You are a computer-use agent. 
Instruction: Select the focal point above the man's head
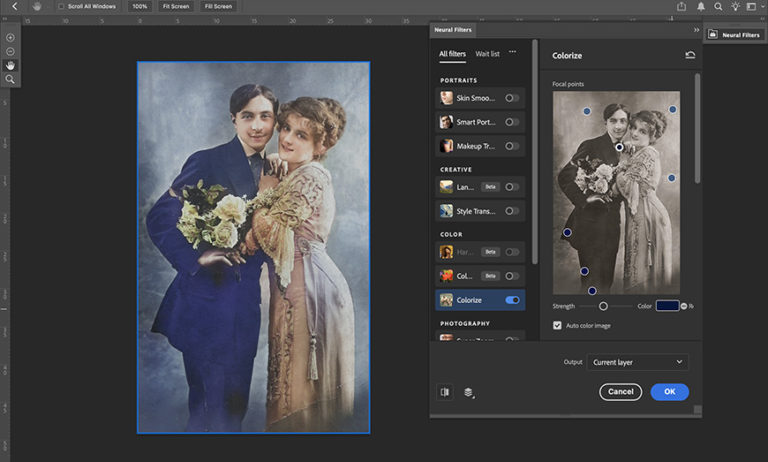[x=587, y=112]
